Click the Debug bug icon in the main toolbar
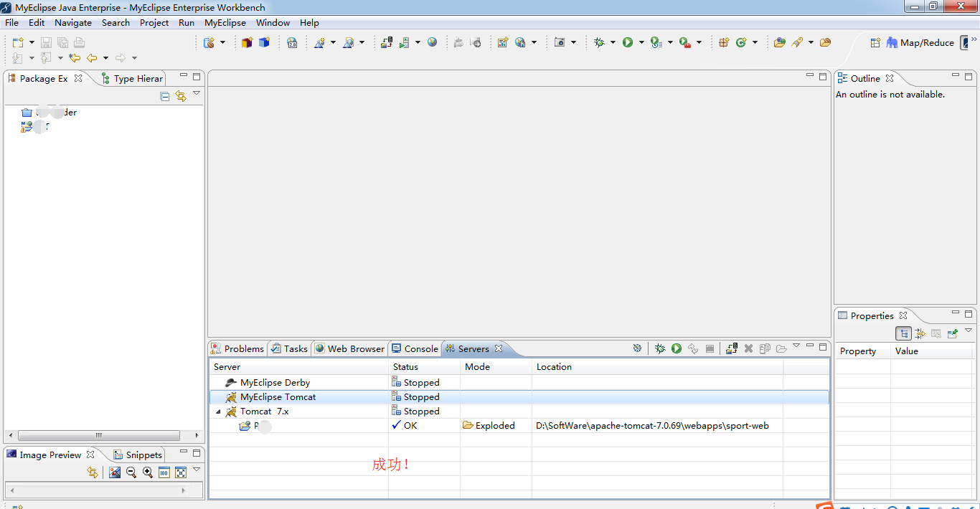Image resolution: width=980 pixels, height=509 pixels. click(x=599, y=43)
